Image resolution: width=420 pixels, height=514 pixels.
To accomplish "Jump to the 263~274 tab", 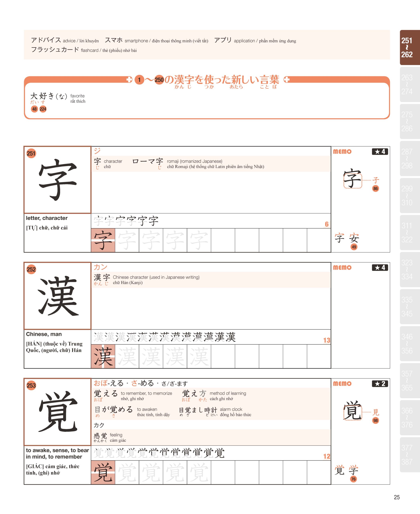I will (x=410, y=85).
